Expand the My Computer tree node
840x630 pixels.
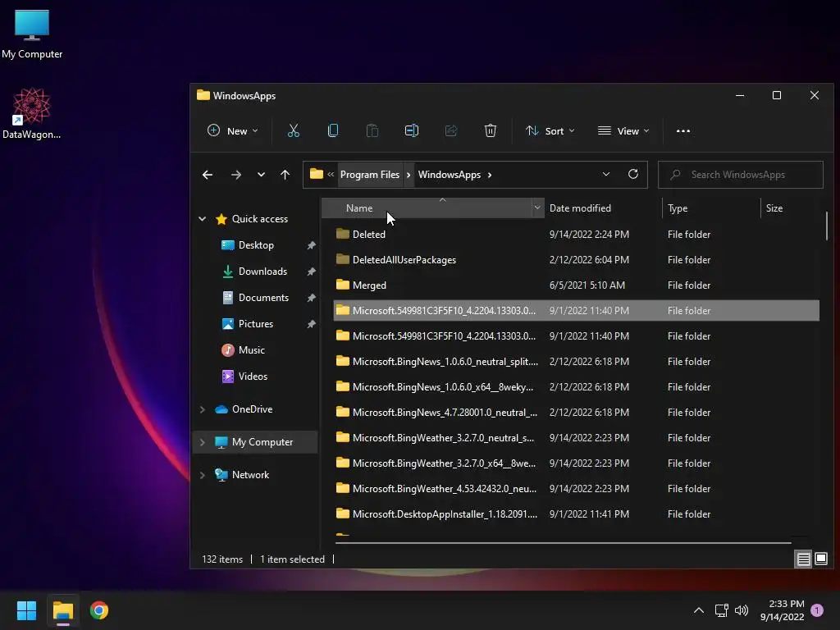coord(203,442)
